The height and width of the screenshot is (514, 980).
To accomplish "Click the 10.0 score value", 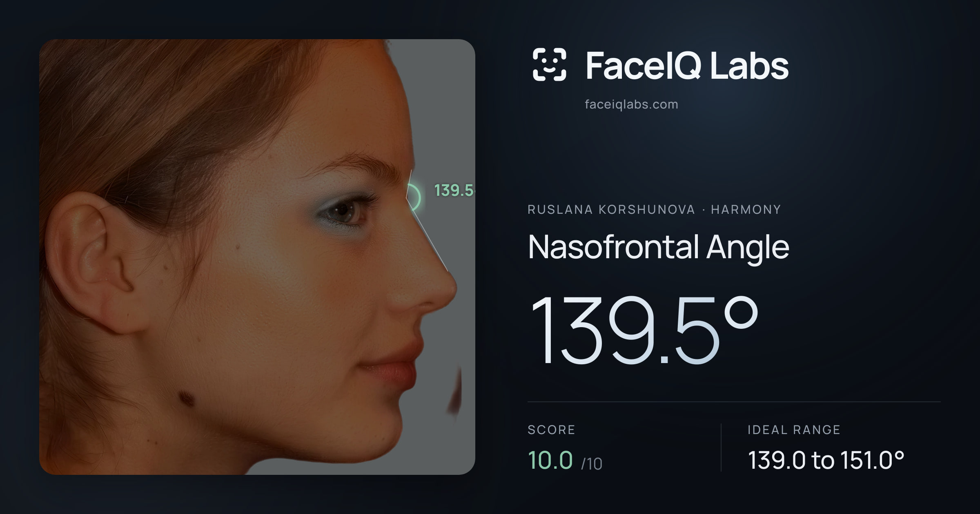I will (x=550, y=460).
